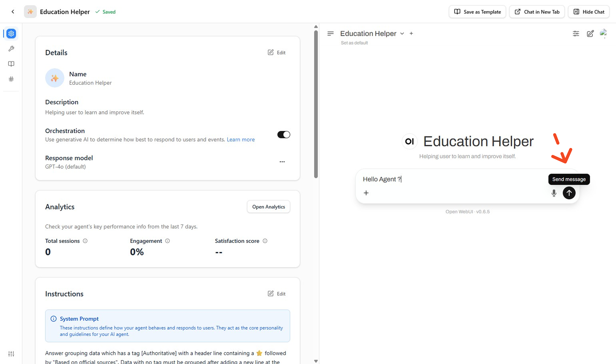Open the chat controls sliders icon
The image size is (616, 364).
(576, 34)
